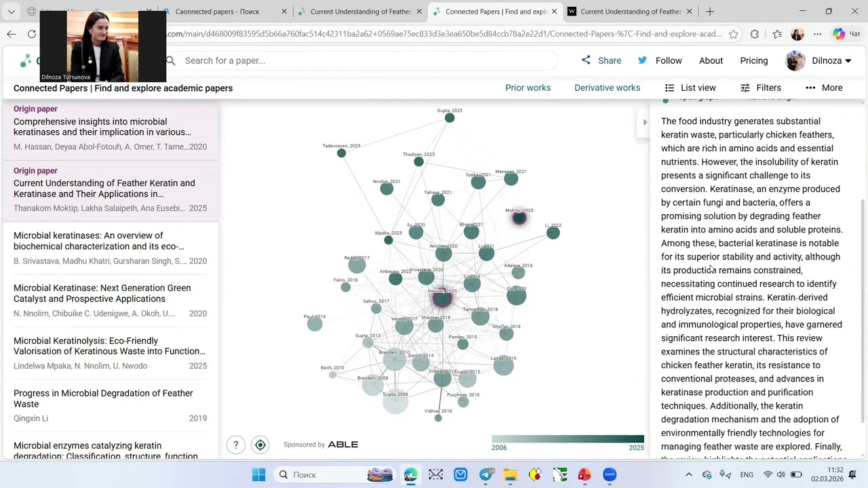Open Snipping tool icon in taskbar
This screenshot has height=488, width=868.
(435, 474)
